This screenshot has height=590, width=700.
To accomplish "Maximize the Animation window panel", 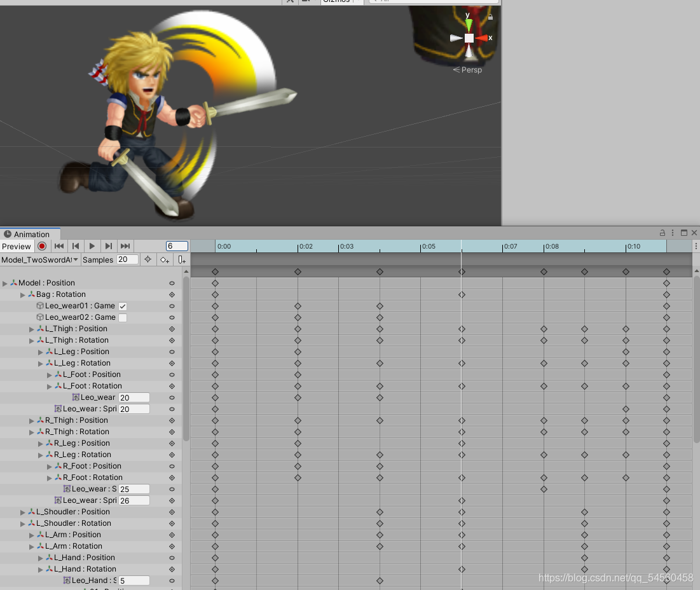I will pyautogui.click(x=683, y=233).
